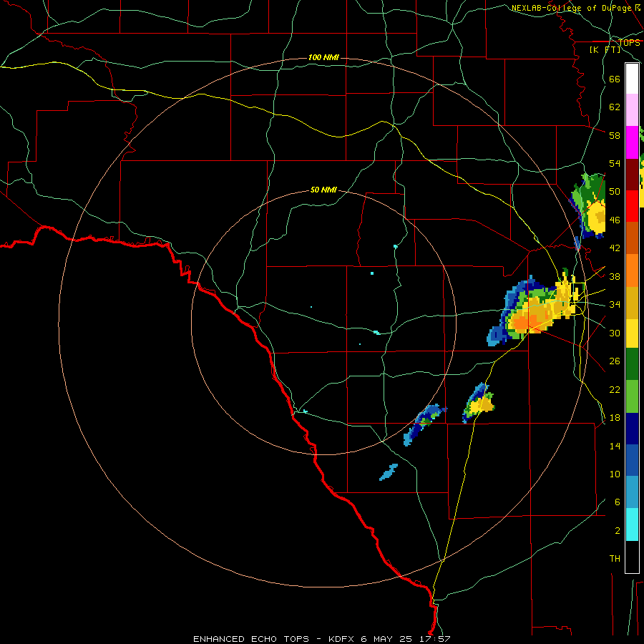Click the "42" legend value
Screen dimensions: 644x644
[615, 248]
